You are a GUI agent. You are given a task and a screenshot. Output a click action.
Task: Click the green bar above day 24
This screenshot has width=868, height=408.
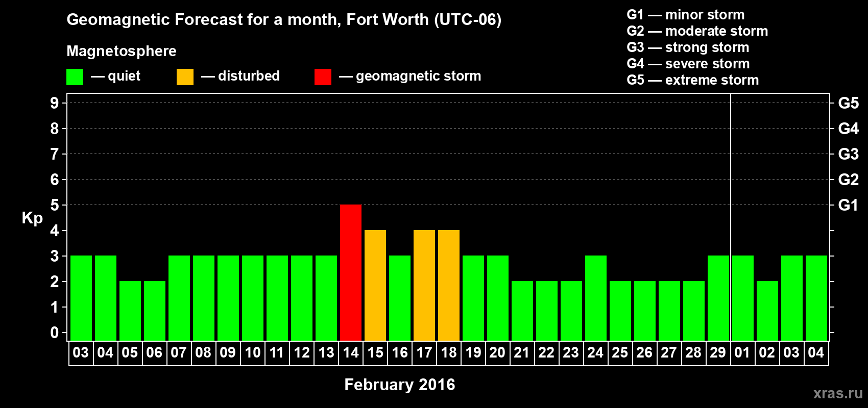click(596, 298)
